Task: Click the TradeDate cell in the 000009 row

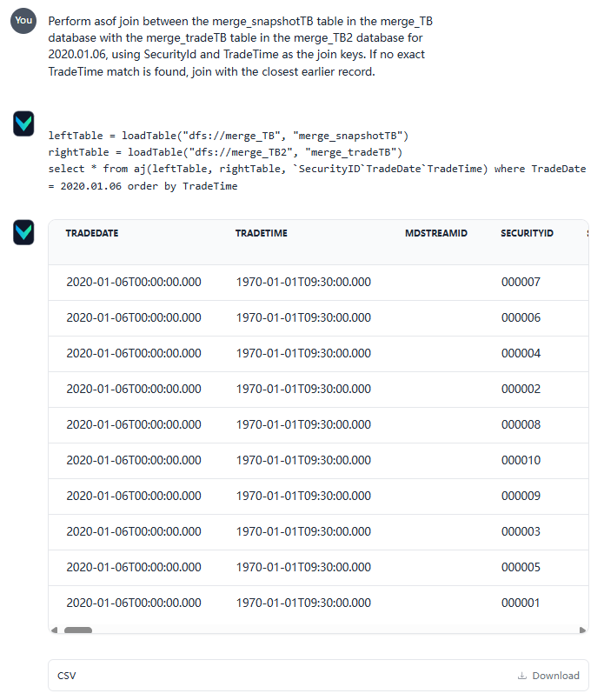Action: [134, 496]
